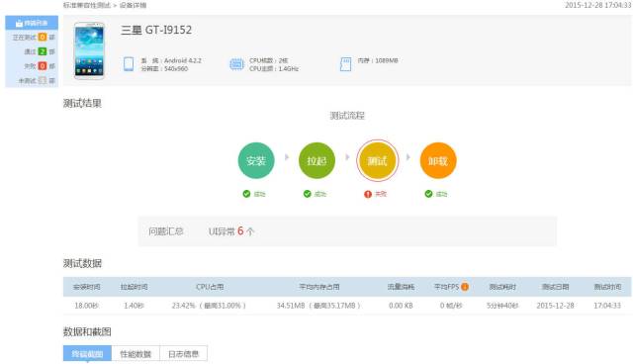Image resolution: width=633 pixels, height=364 pixels.
Task: Click the 拉起 launch step circle
Action: [316, 160]
